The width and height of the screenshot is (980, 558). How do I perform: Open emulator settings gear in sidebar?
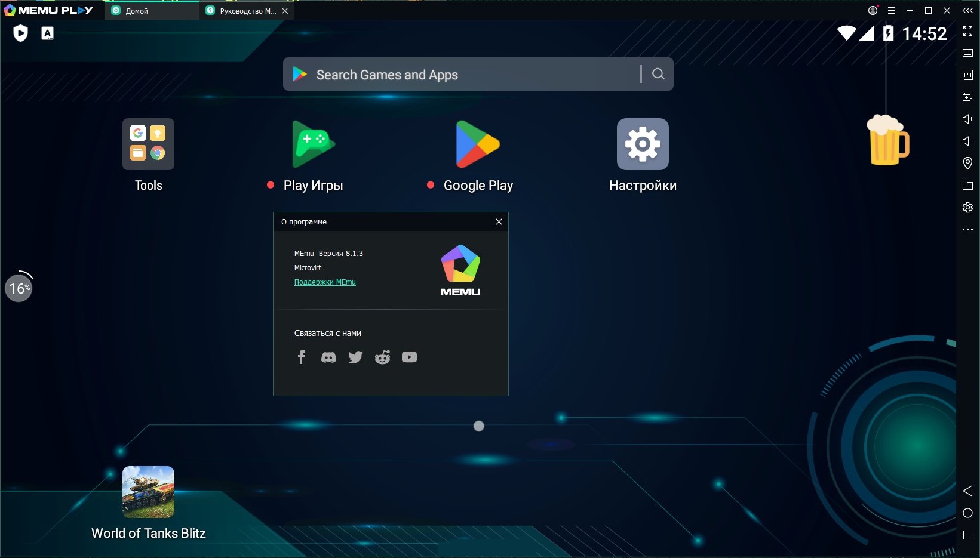click(x=968, y=207)
